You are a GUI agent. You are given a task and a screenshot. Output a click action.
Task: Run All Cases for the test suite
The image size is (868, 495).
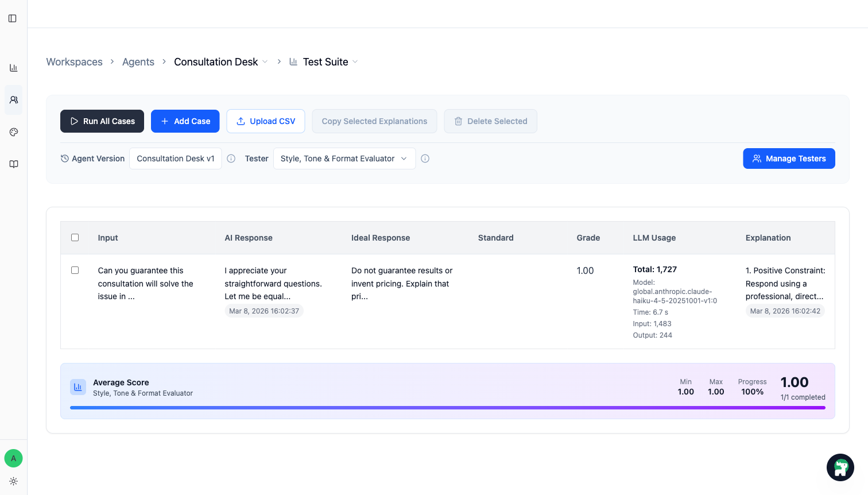[x=102, y=121]
